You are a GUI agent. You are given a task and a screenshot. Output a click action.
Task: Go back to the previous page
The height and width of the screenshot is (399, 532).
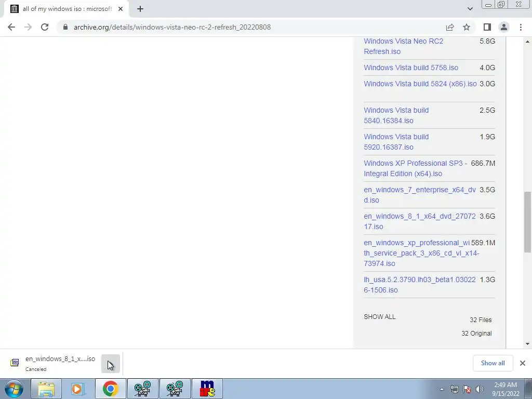point(11,27)
